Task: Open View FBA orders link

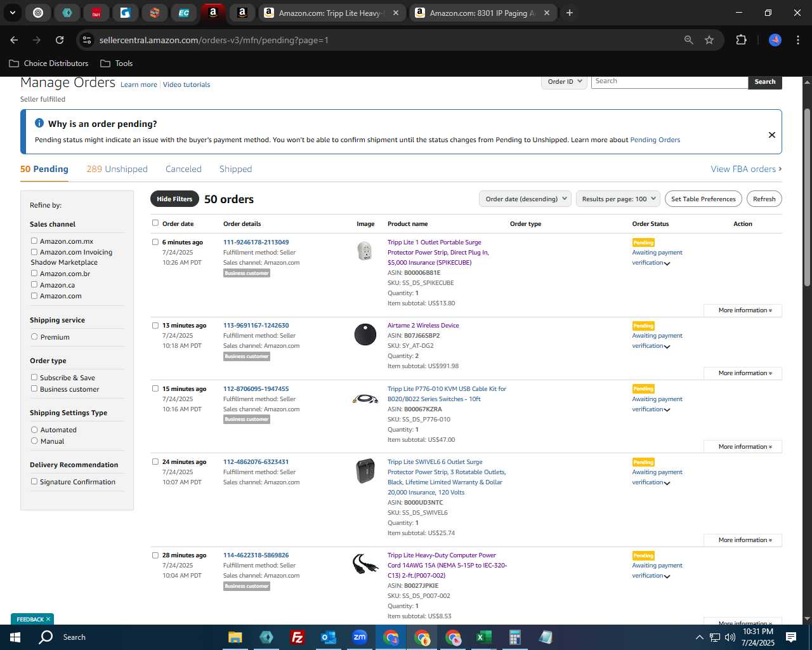Action: click(746, 169)
